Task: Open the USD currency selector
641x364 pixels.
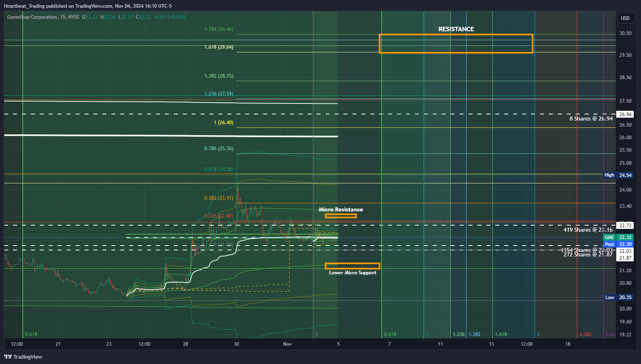Action: [625, 18]
